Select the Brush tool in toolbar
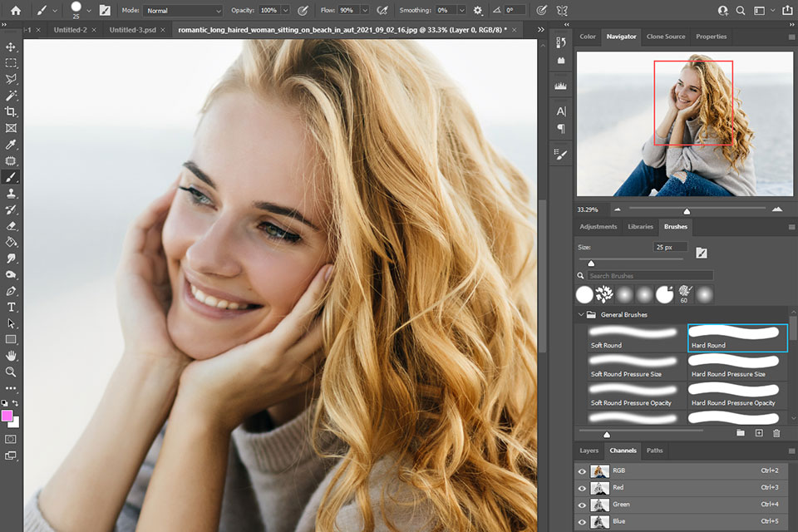Viewport: 798px width, 532px height. click(11, 177)
